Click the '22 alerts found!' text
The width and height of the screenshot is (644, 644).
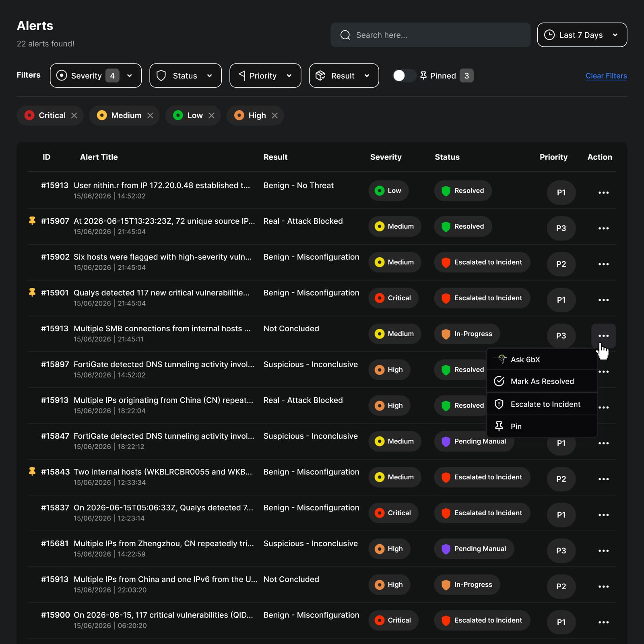pos(45,43)
